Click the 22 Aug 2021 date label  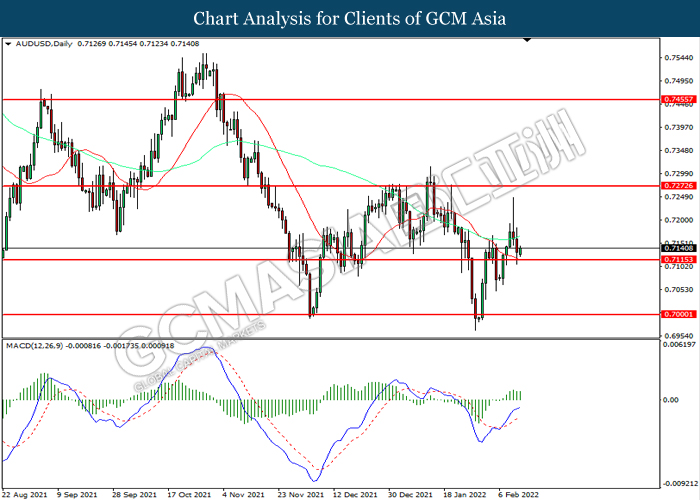click(x=25, y=495)
